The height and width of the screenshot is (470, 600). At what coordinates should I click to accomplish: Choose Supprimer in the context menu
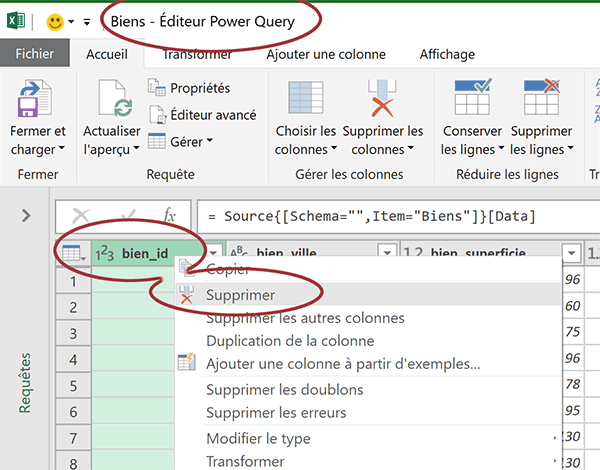tap(368, 295)
